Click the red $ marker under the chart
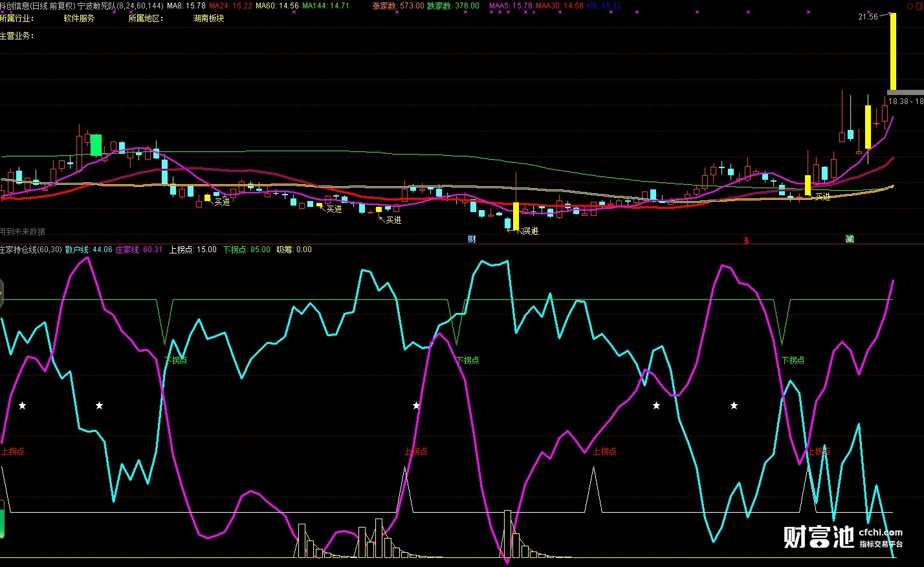The image size is (924, 567). tap(746, 241)
